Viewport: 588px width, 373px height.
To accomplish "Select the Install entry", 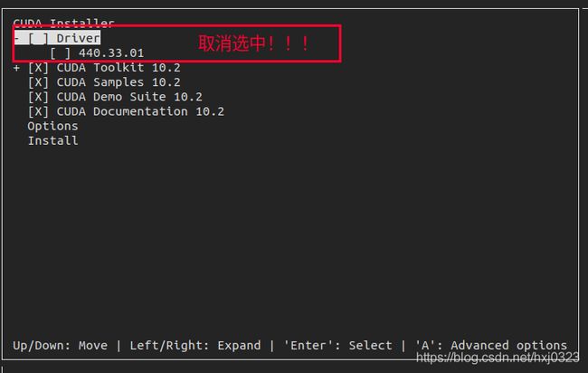I will point(52,140).
